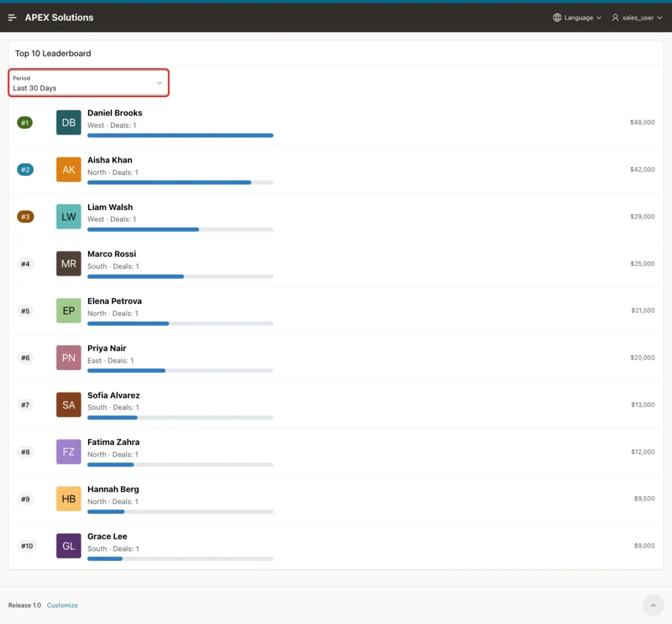Select the name Liam Walsh
The image size is (672, 624).
110,207
